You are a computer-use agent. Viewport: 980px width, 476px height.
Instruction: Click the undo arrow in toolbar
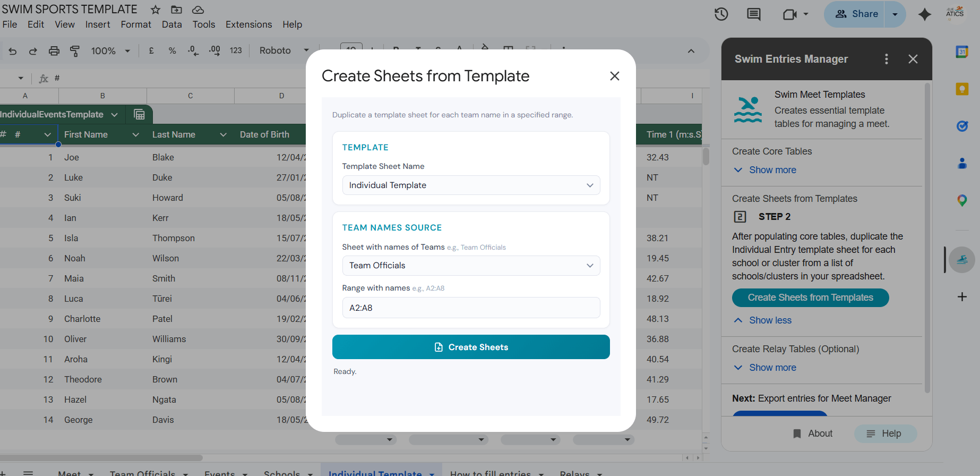pyautogui.click(x=13, y=51)
